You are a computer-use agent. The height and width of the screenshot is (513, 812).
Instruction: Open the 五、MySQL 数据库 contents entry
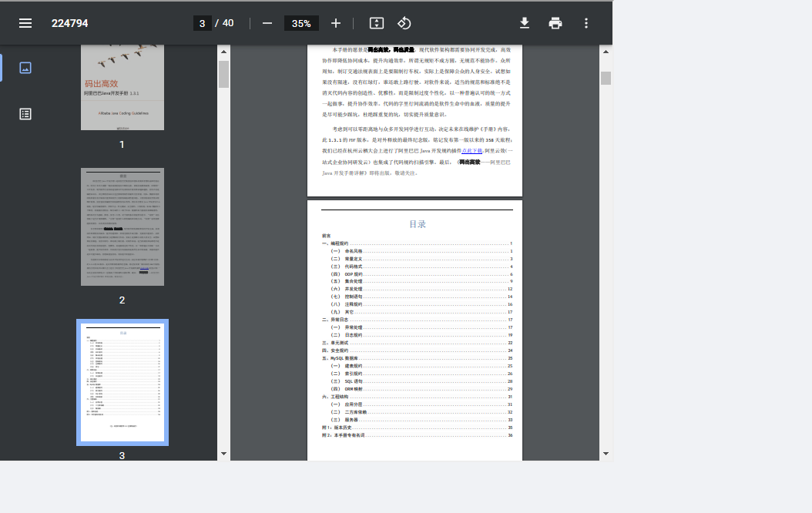click(417, 358)
